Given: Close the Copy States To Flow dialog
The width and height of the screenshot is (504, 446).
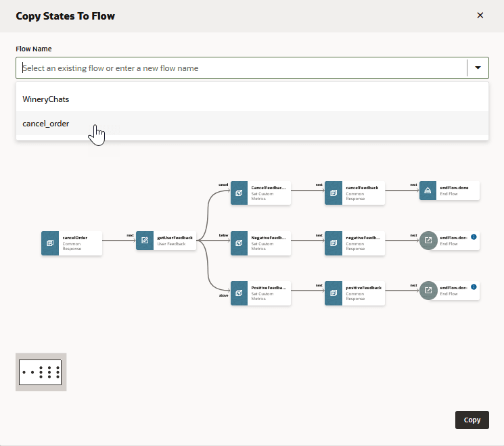Looking at the screenshot, I should pyautogui.click(x=480, y=16).
